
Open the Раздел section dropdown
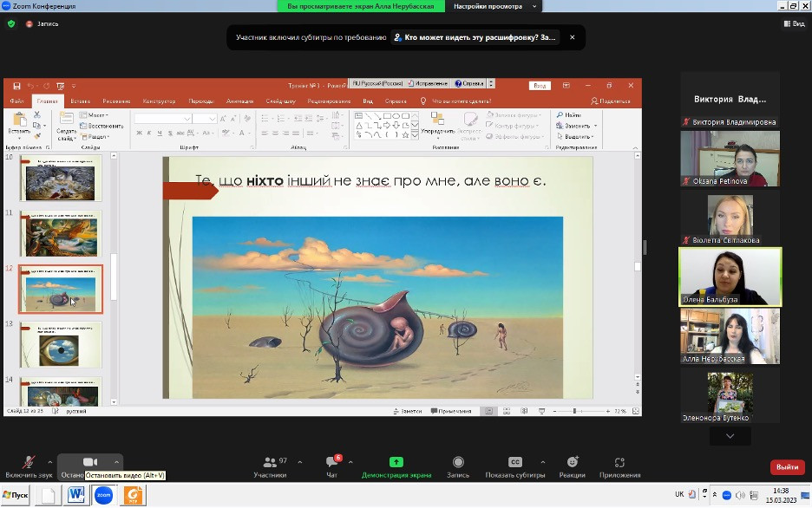[x=94, y=137]
